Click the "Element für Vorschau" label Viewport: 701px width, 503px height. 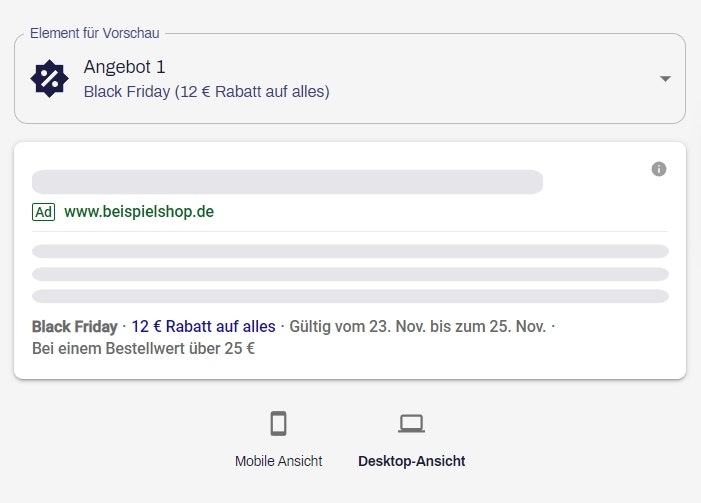(94, 34)
